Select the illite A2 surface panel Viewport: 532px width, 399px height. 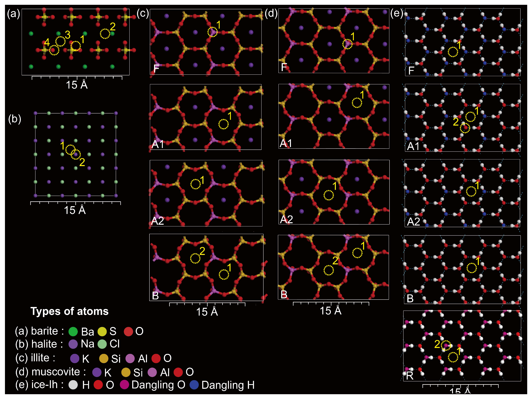[x=206, y=193]
